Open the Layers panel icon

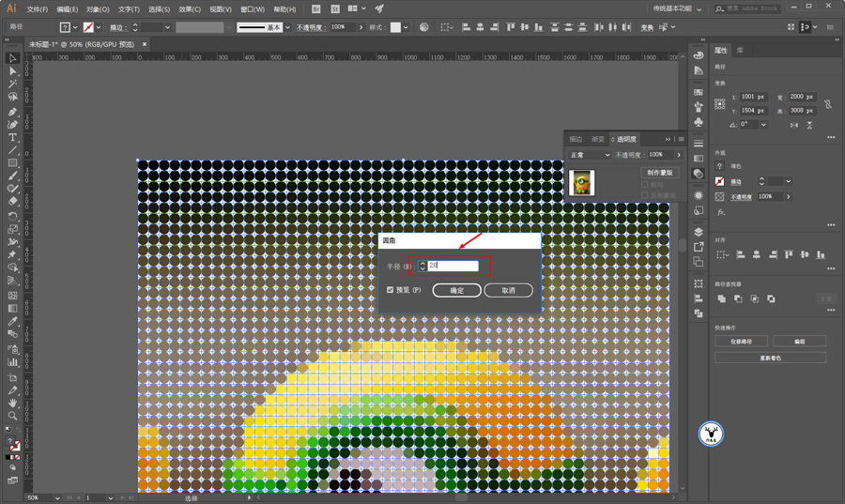(699, 232)
